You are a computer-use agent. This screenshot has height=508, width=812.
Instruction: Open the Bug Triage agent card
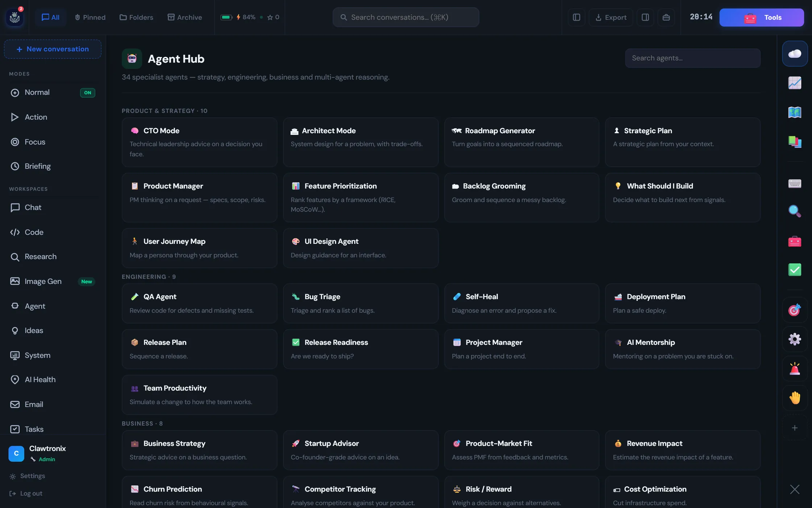click(x=361, y=303)
